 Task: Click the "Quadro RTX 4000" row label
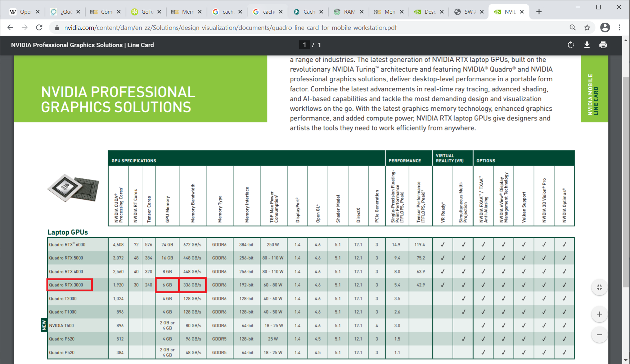66,272
